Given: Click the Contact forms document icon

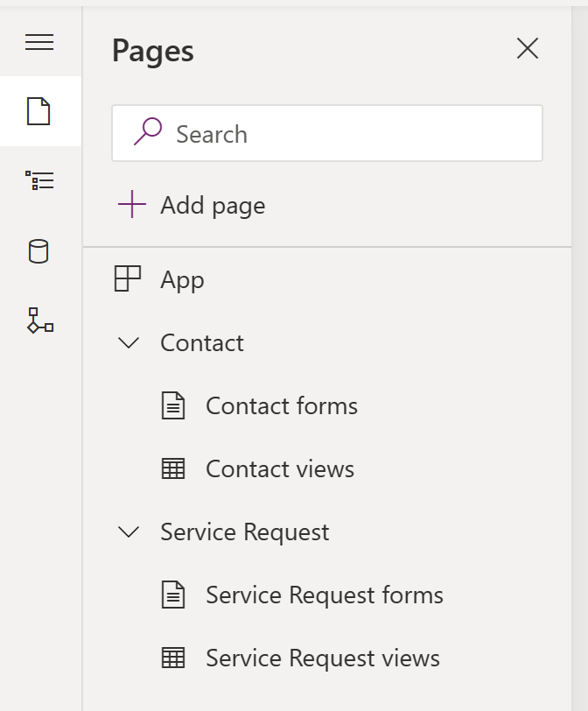Looking at the screenshot, I should pyautogui.click(x=173, y=405).
